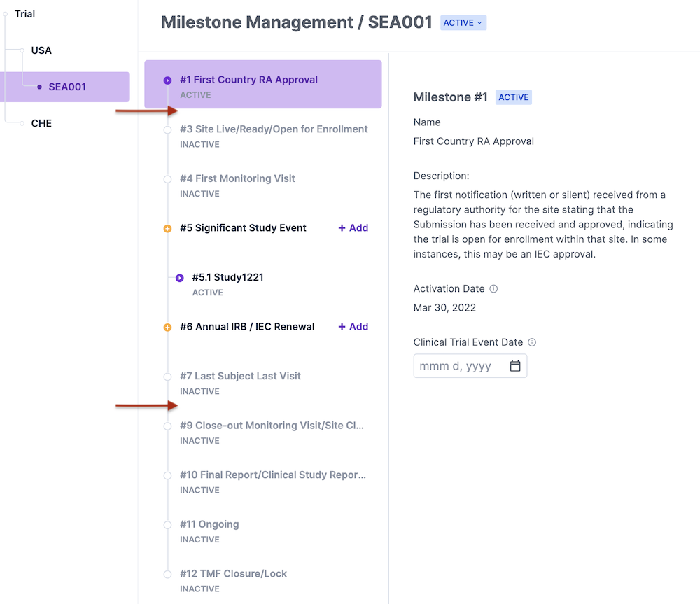Open milestone #3 Site Live/Ready/Open for Enrollment
Screen dimensions: 700x604
273,129
